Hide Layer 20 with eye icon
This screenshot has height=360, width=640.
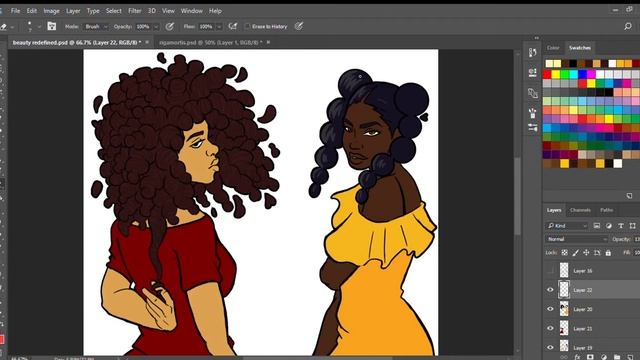[550, 309]
